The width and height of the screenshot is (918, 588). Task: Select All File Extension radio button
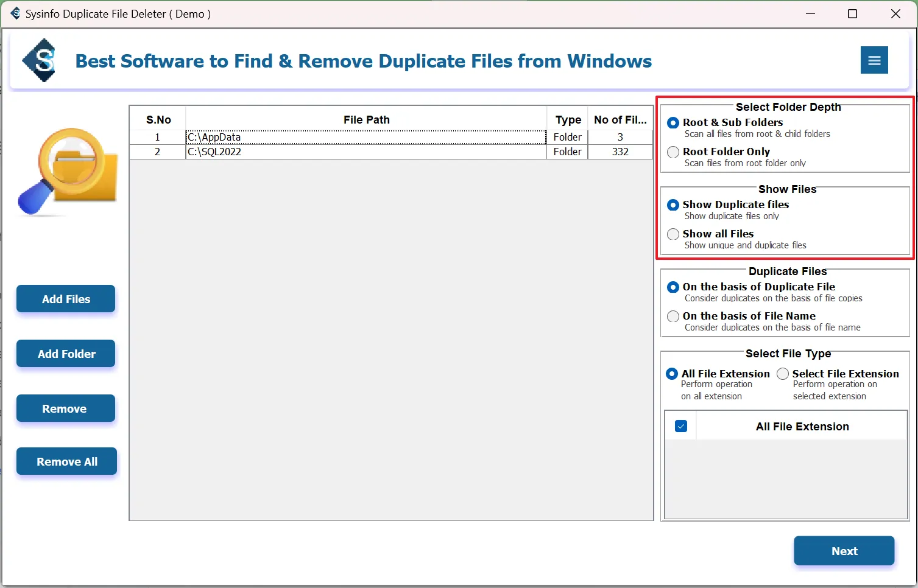point(672,374)
